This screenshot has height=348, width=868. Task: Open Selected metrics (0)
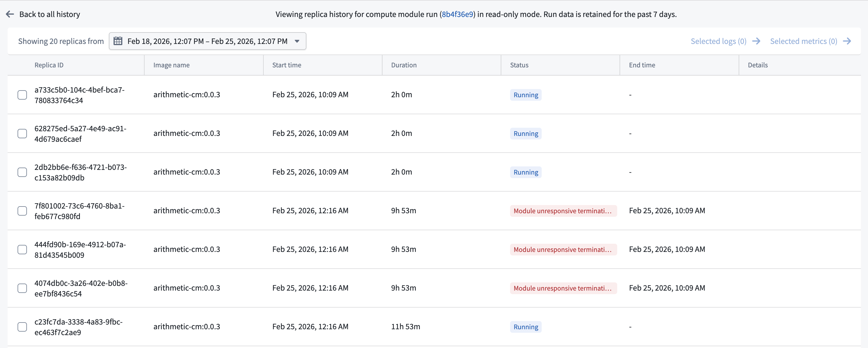point(803,41)
